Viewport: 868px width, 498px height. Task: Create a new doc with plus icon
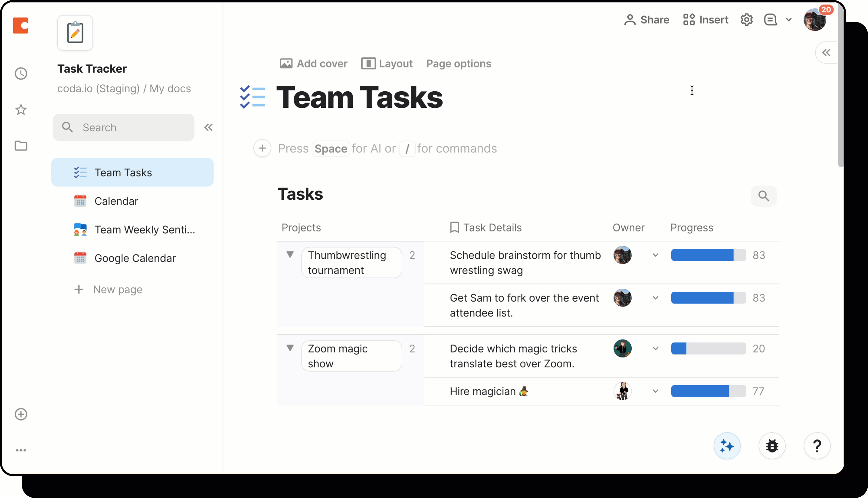[21, 414]
